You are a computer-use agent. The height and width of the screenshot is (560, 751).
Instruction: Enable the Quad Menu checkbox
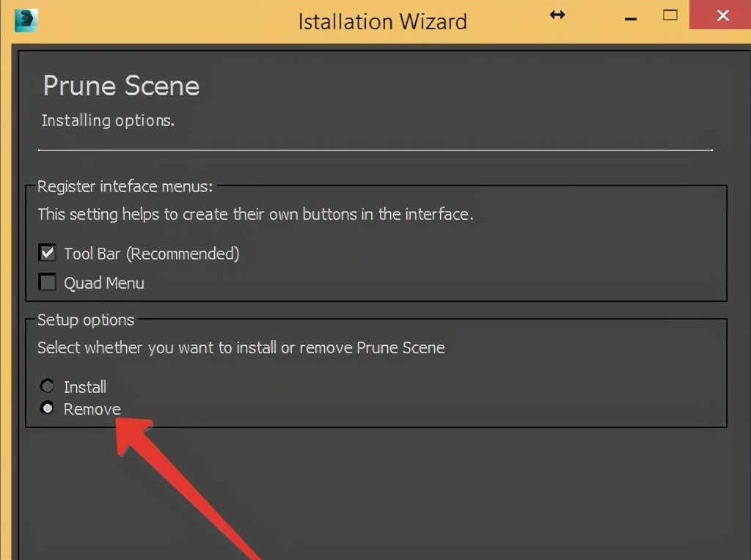pyautogui.click(x=48, y=282)
